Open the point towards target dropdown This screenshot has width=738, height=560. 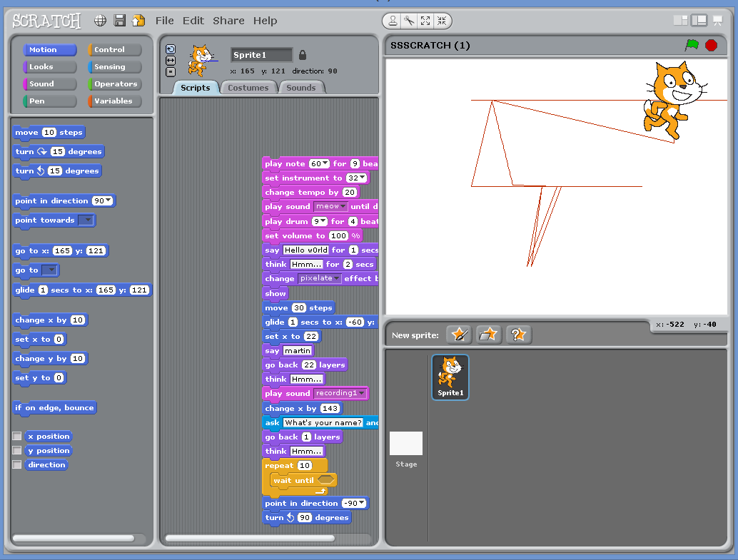click(86, 220)
